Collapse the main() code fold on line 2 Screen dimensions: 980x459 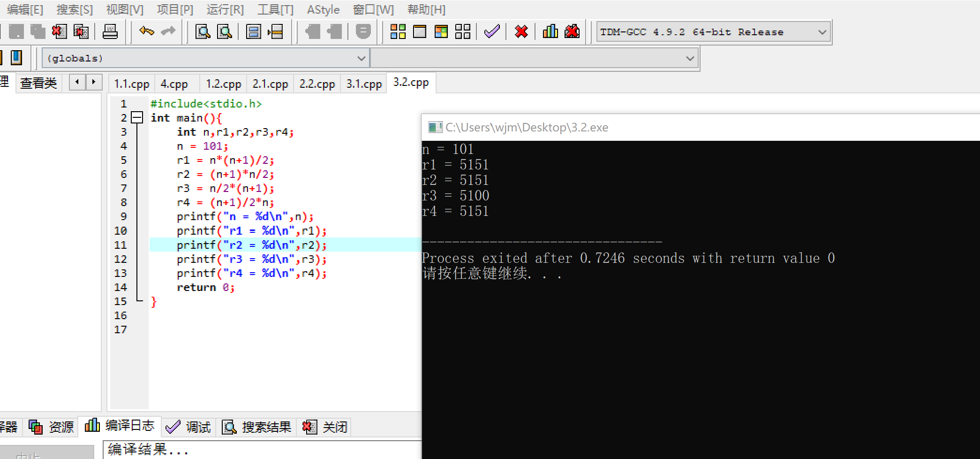pos(137,117)
